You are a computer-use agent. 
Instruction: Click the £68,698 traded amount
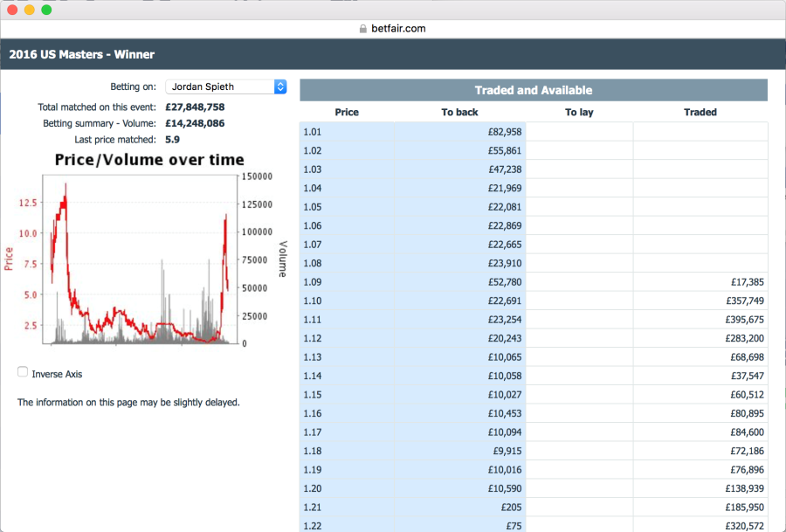[x=748, y=357]
